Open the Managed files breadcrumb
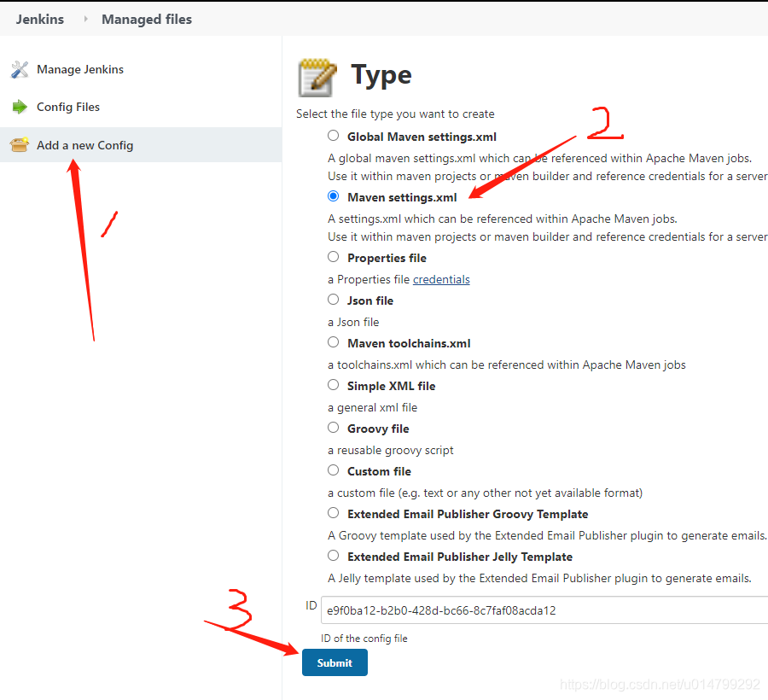 [147, 19]
